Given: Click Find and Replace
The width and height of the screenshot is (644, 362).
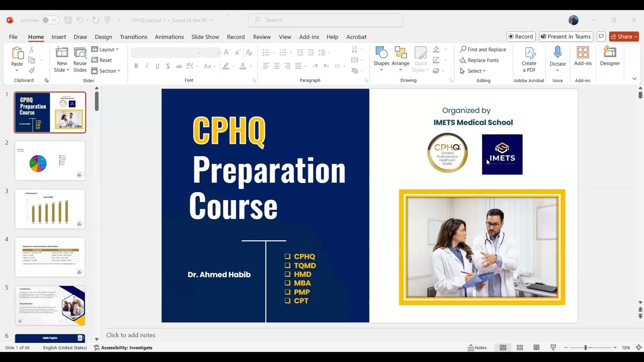Looking at the screenshot, I should [482, 49].
